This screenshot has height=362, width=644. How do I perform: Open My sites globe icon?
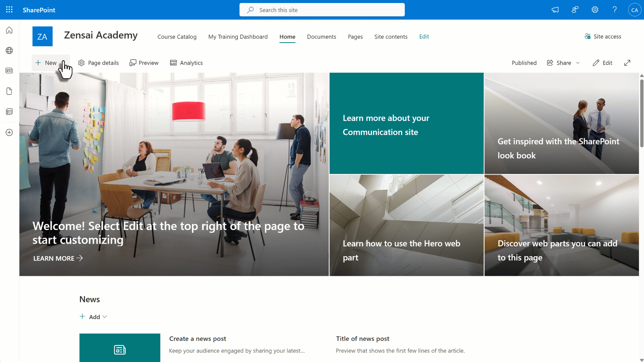(x=9, y=51)
